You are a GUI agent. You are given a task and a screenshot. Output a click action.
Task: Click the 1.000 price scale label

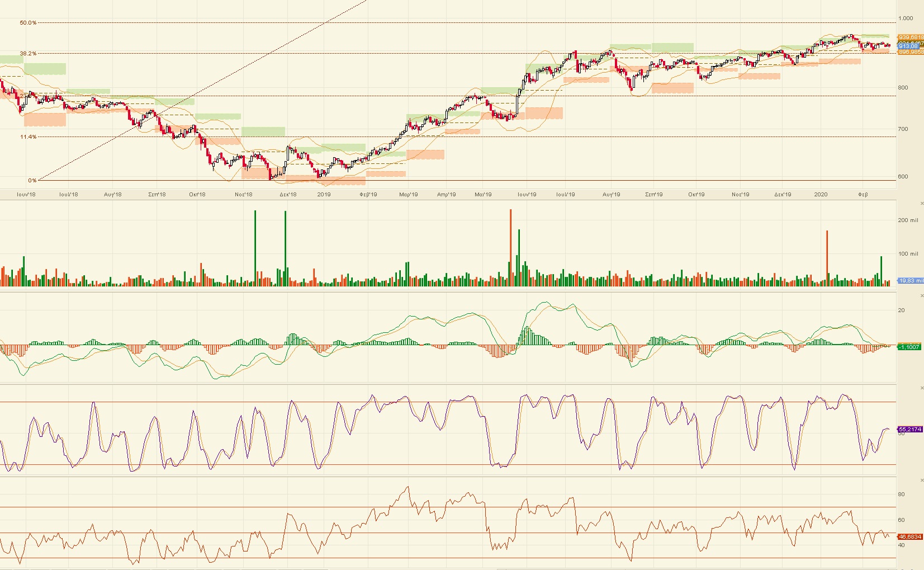(906, 18)
